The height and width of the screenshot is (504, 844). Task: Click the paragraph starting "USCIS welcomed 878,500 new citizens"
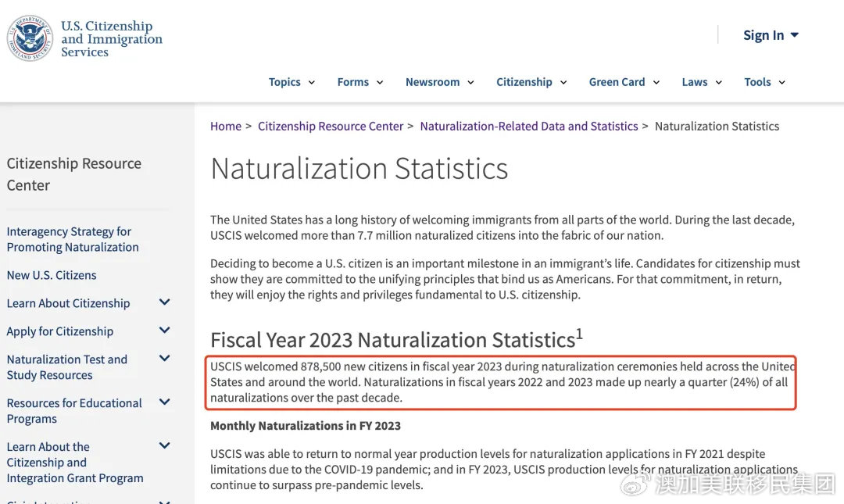[502, 382]
